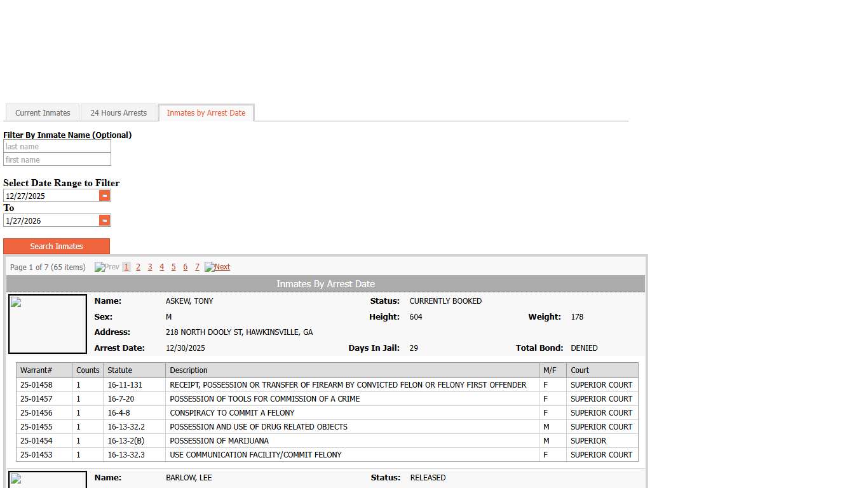Go to results page 4

[x=161, y=267]
